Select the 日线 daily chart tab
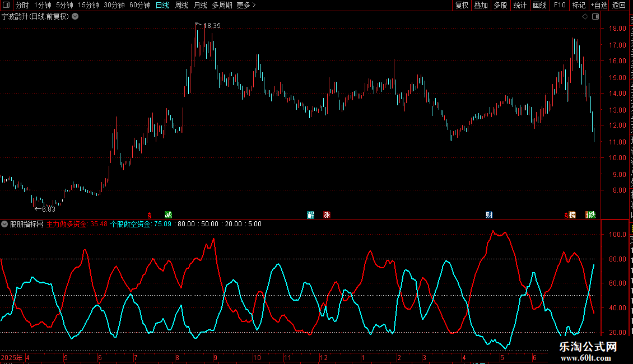 [x=162, y=5]
